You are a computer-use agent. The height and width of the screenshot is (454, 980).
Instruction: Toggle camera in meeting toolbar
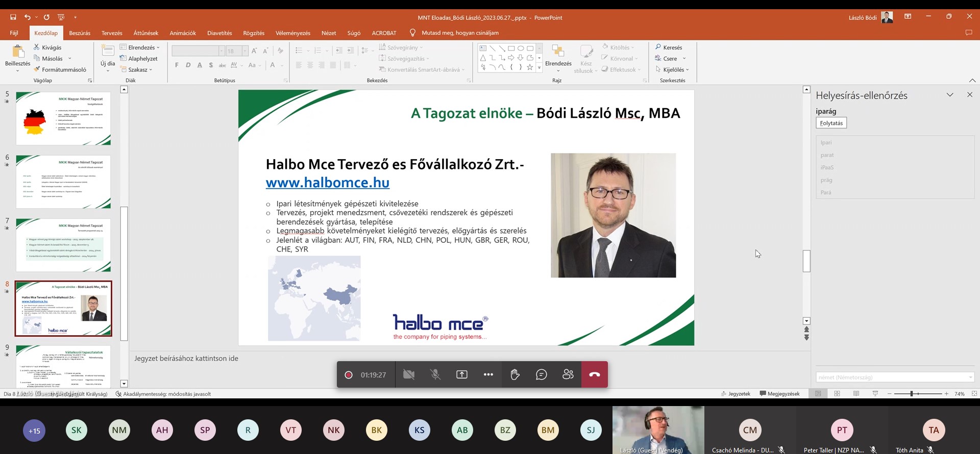click(x=409, y=374)
